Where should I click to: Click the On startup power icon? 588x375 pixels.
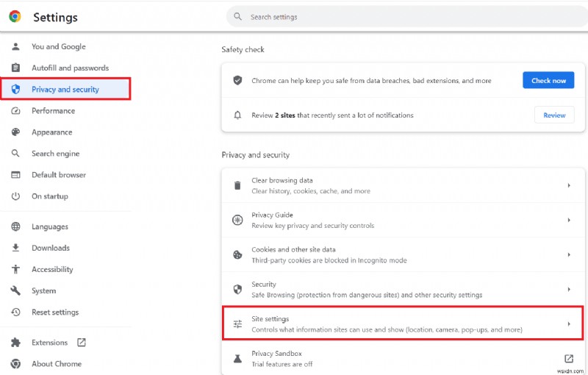(15, 196)
